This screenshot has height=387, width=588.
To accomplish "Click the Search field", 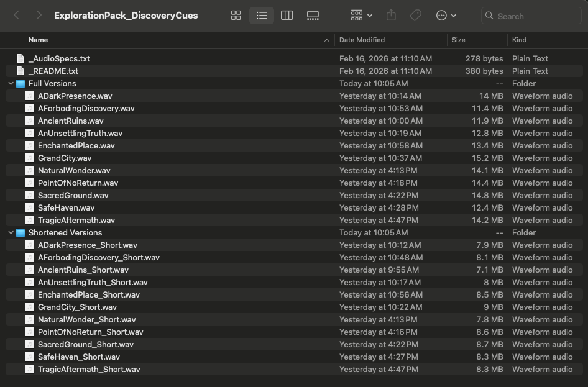I will tap(531, 16).
